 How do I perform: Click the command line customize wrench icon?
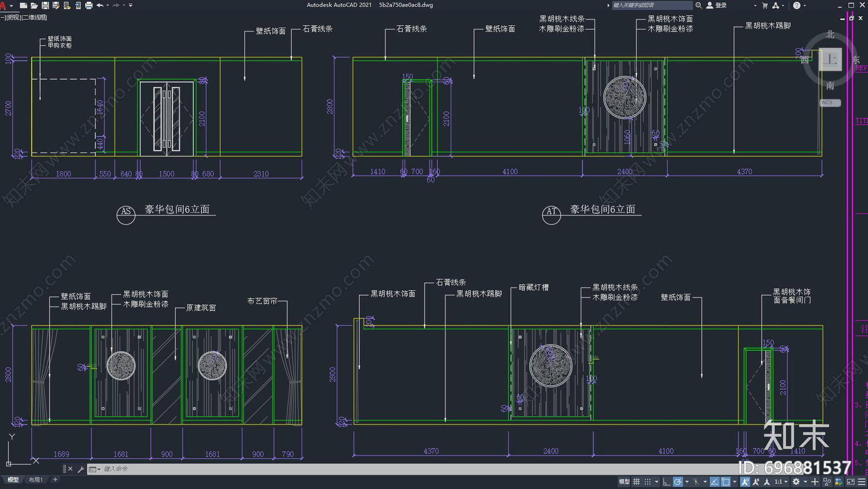click(81, 469)
